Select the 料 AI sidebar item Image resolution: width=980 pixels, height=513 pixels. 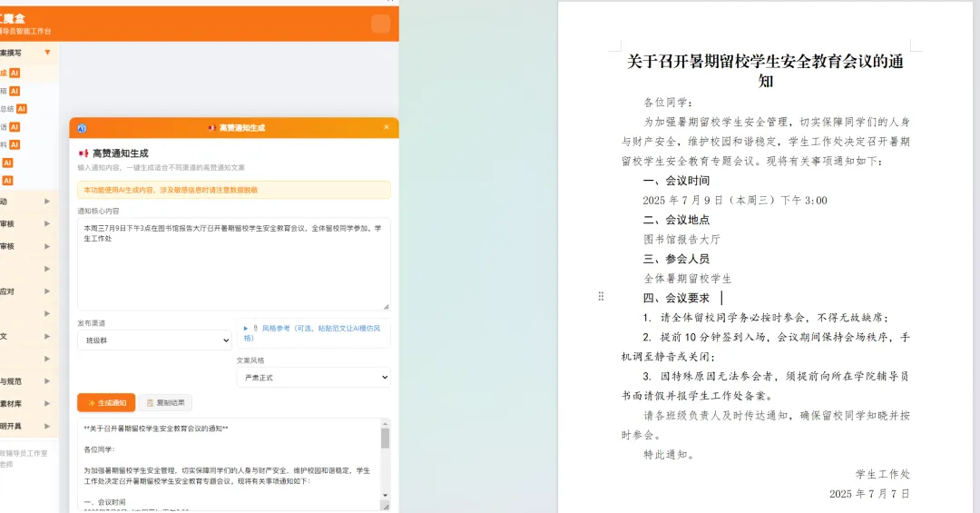pos(29,144)
